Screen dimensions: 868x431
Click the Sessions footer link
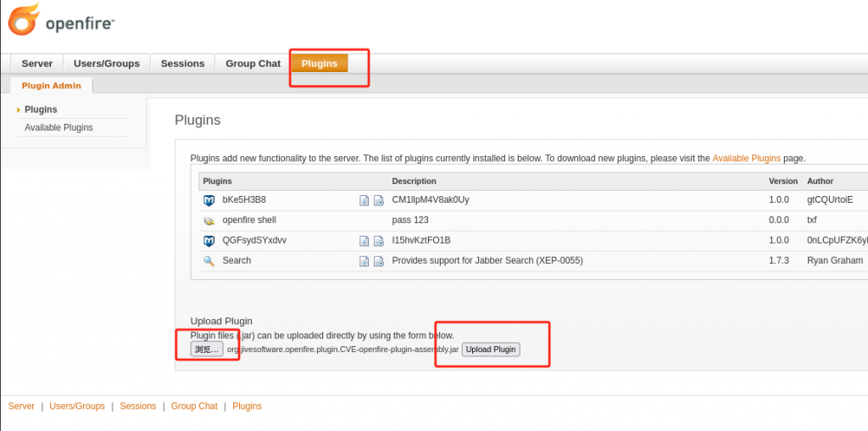pyautogui.click(x=138, y=406)
